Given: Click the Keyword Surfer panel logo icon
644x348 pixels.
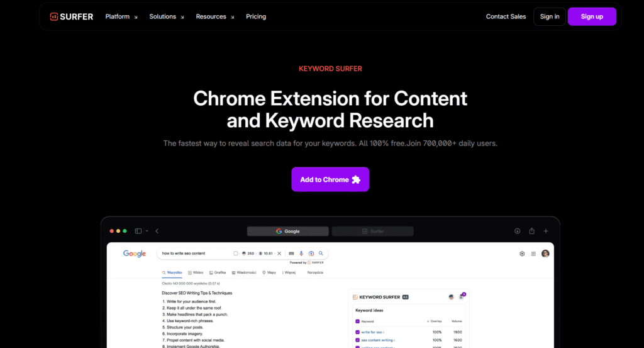Looking at the screenshot, I should (355, 297).
